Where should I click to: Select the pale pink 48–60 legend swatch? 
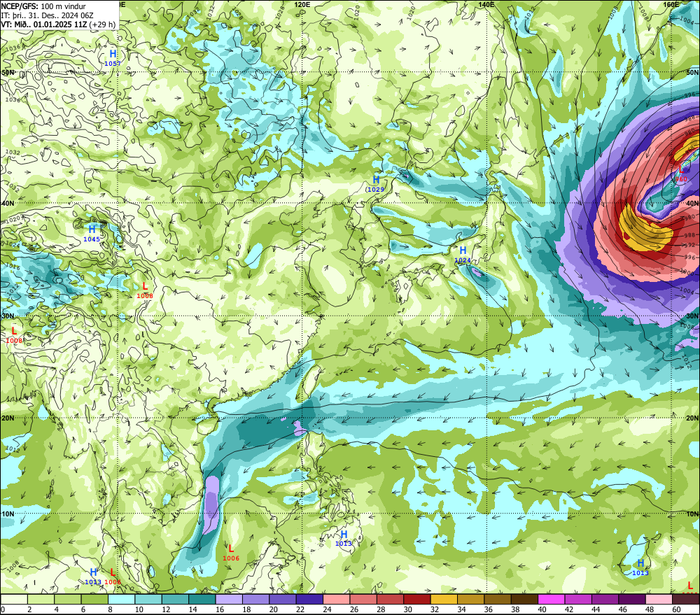click(x=659, y=599)
